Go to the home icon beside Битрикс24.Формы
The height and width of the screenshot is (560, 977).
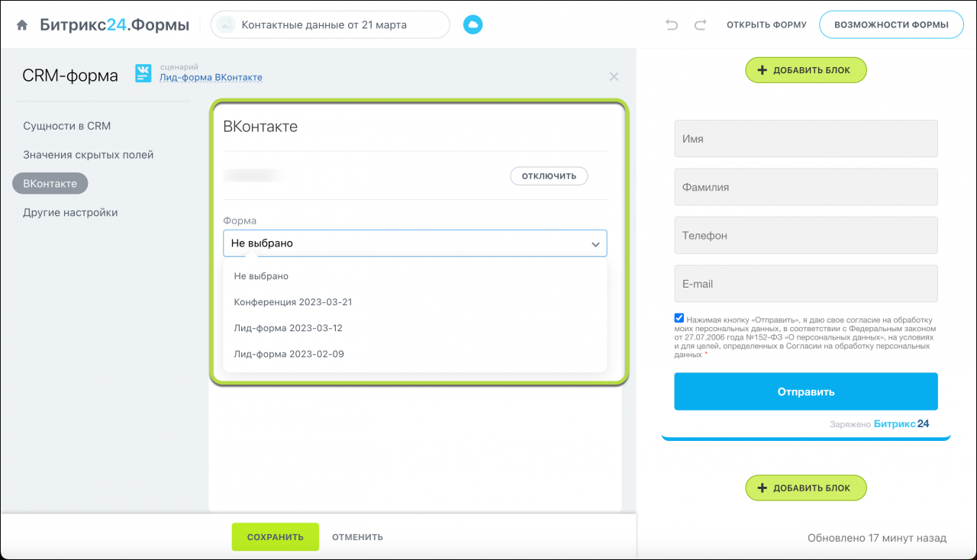click(22, 25)
